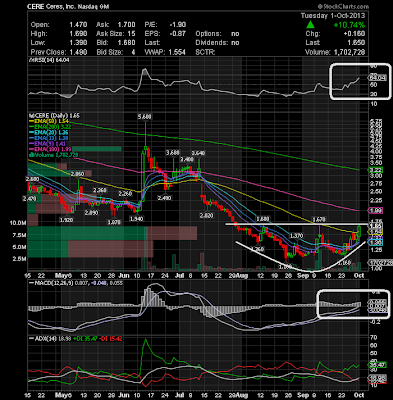
Task: Click the Sep label on price date axis
Action: pos(303,276)
